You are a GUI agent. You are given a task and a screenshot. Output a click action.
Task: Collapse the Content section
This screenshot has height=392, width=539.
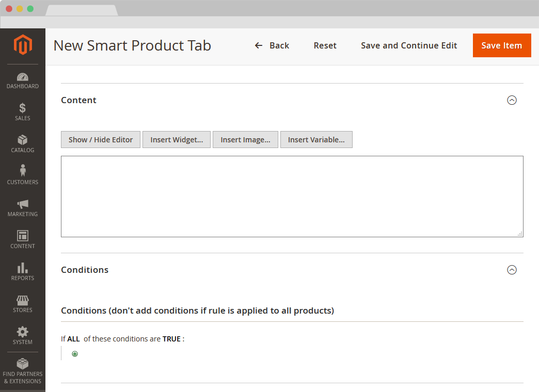point(512,101)
